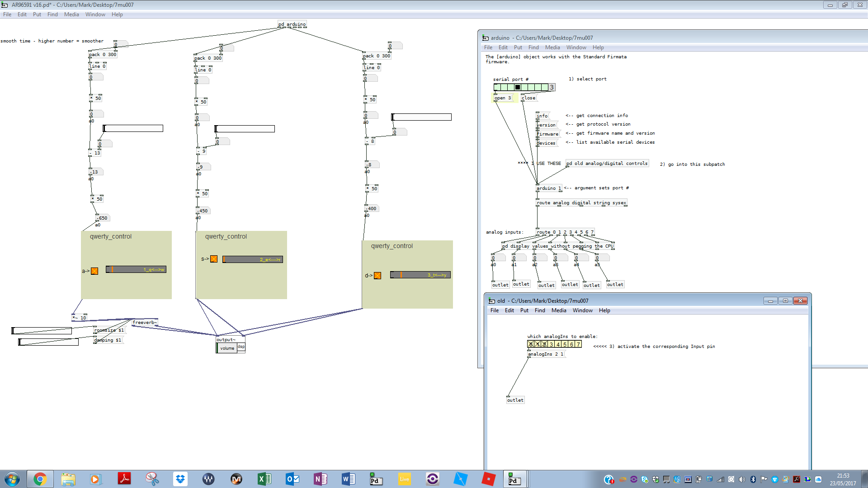
Task: Open Google Chrome from the taskbar
Action: (40, 479)
